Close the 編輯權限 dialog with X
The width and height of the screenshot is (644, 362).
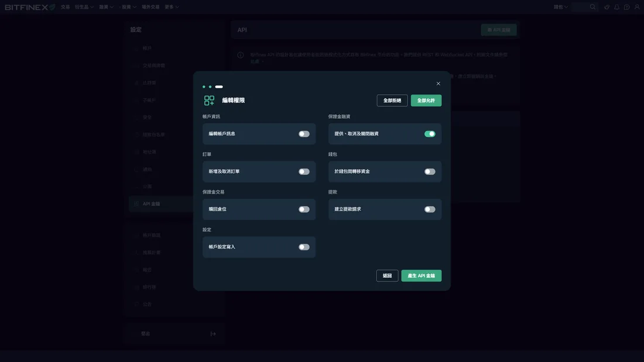click(439, 84)
